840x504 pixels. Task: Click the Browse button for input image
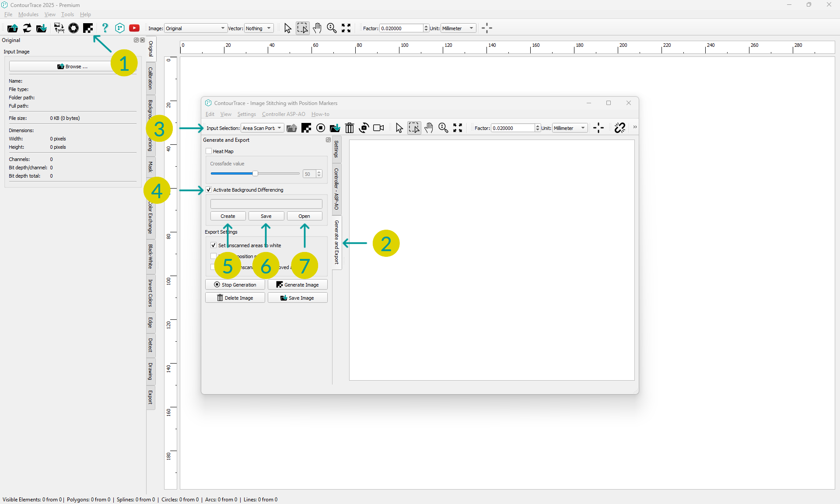coord(73,66)
